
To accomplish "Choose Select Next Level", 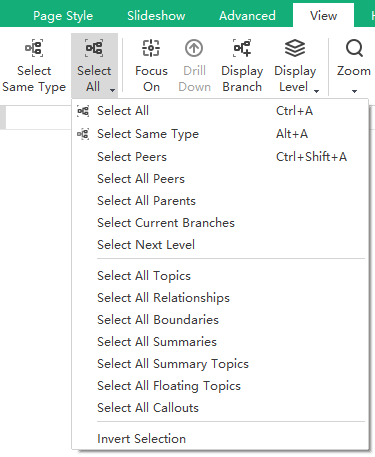I will click(x=220, y=245).
